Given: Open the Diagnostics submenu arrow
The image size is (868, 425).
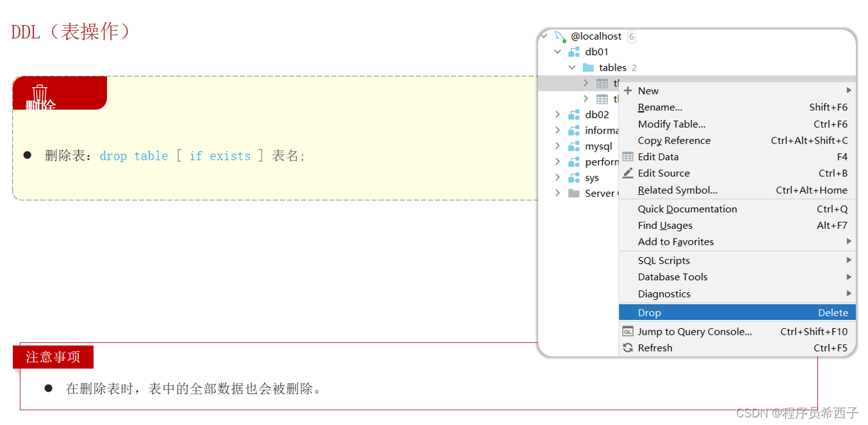Looking at the screenshot, I should click(x=849, y=294).
